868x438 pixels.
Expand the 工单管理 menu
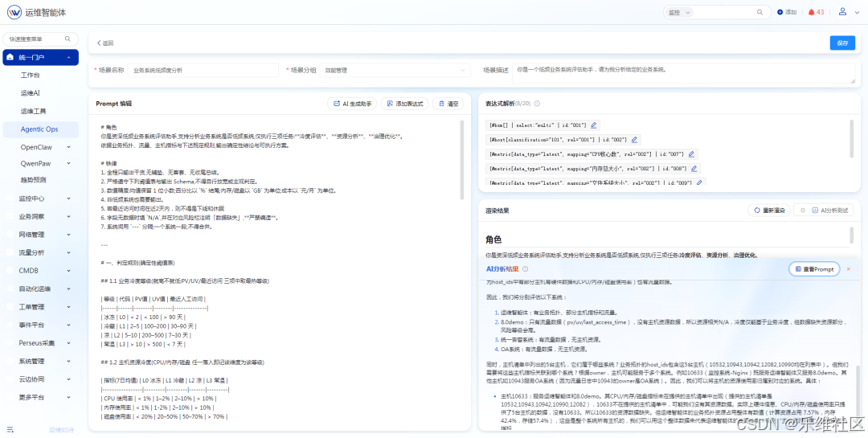68,307
